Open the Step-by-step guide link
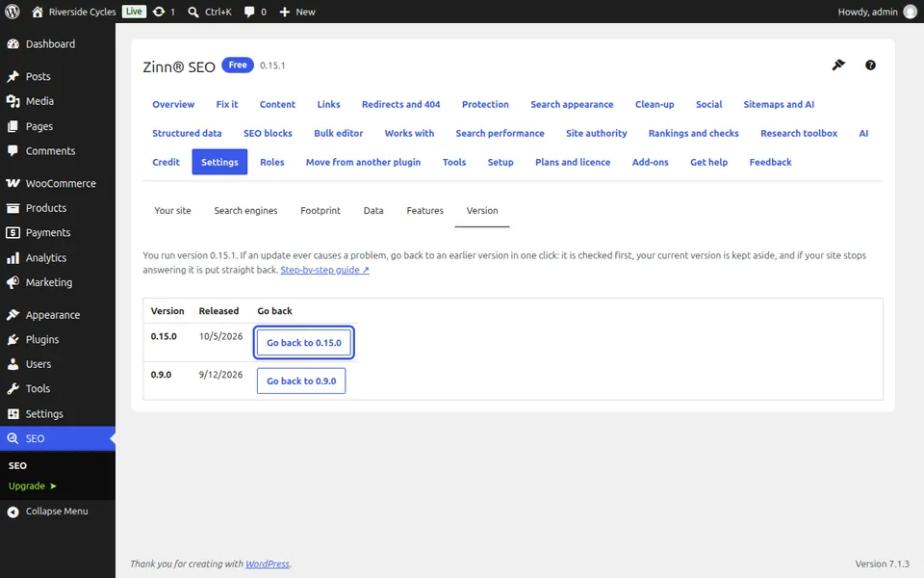 point(324,270)
